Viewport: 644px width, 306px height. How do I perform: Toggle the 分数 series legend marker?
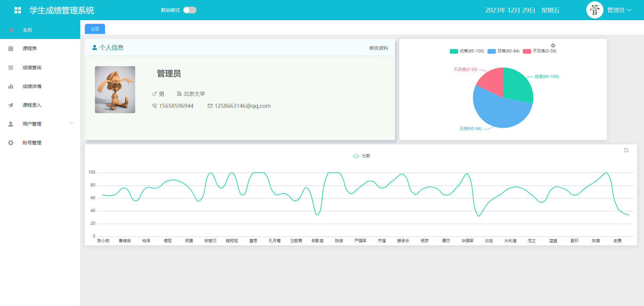pyautogui.click(x=356, y=156)
